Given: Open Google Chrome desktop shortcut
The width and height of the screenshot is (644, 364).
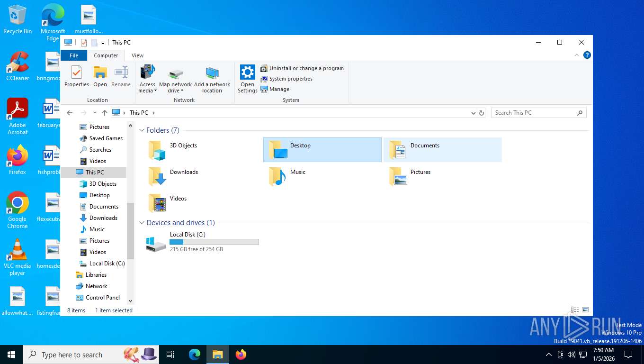Looking at the screenshot, I should 18,210.
